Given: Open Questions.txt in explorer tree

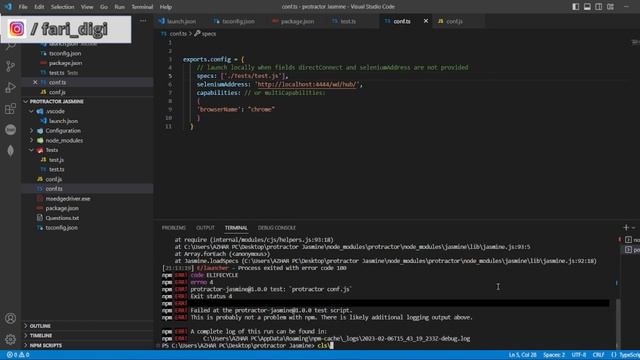Looking at the screenshot, I should coord(88,218).
